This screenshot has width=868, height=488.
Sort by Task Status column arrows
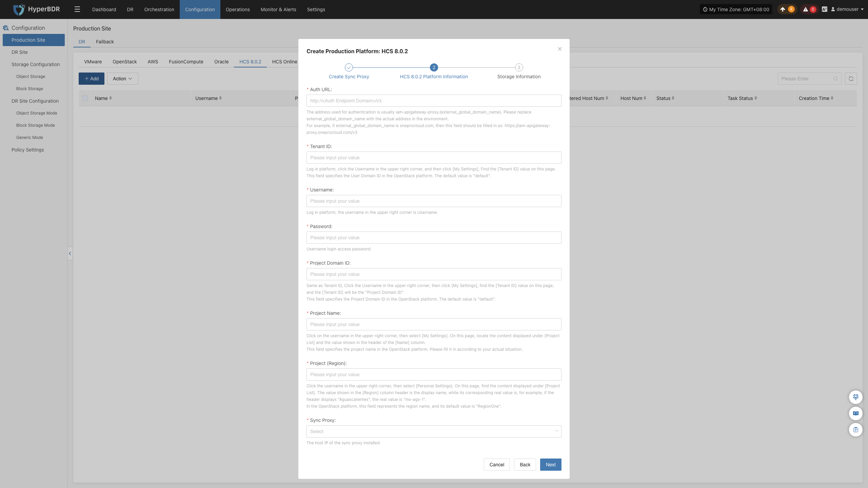pos(756,98)
